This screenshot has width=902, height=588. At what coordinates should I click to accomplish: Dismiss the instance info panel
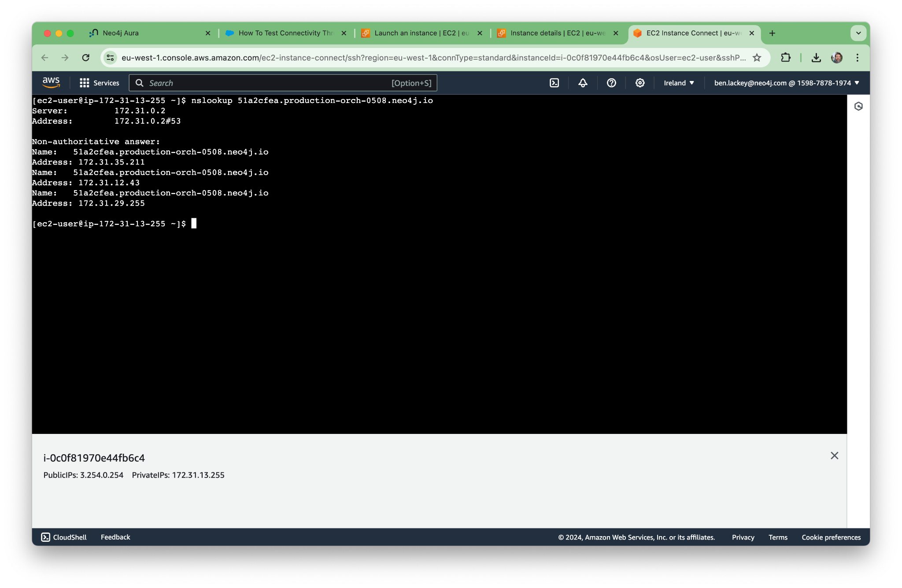click(x=835, y=456)
